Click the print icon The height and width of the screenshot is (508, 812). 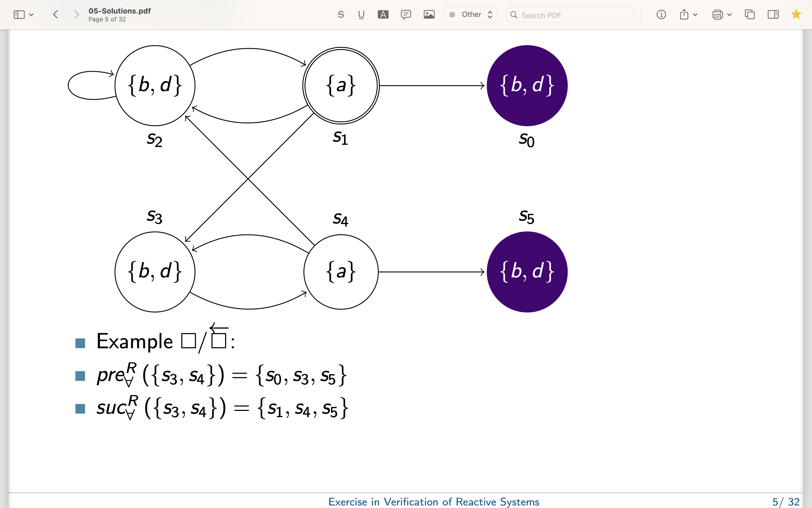pos(717,15)
